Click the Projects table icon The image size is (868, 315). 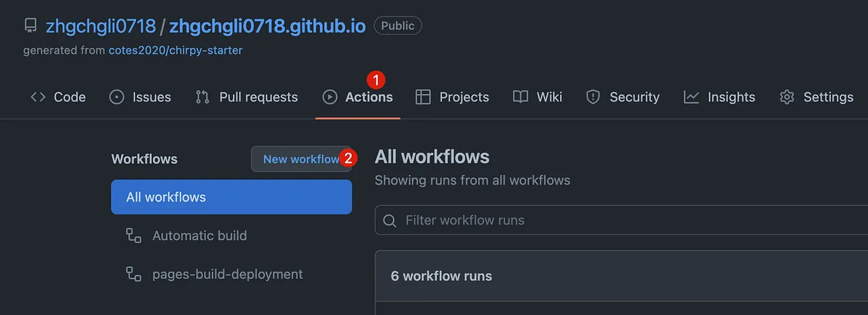pyautogui.click(x=423, y=97)
